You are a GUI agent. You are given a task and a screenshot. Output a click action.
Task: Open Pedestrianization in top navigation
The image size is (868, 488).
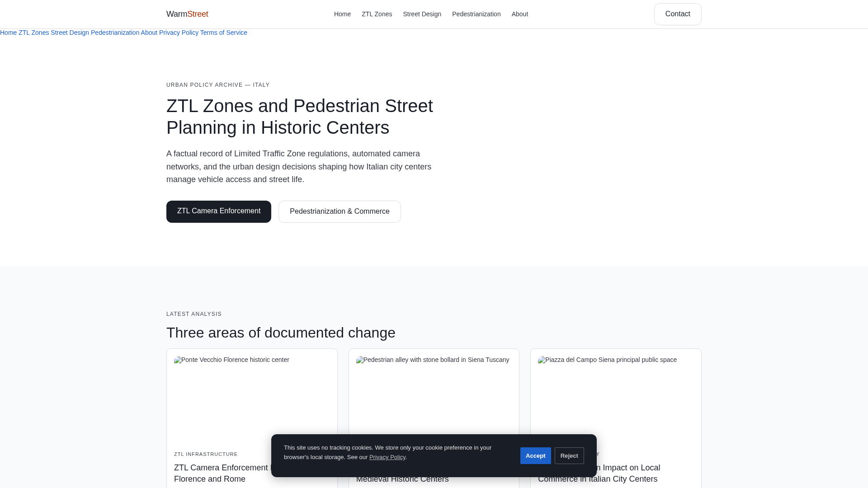476,14
